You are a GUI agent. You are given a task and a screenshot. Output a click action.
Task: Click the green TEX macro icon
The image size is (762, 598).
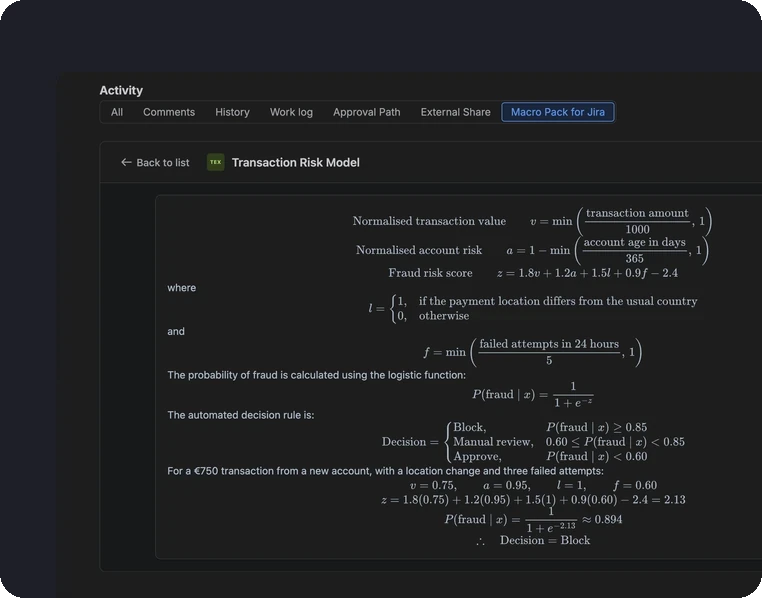click(216, 162)
